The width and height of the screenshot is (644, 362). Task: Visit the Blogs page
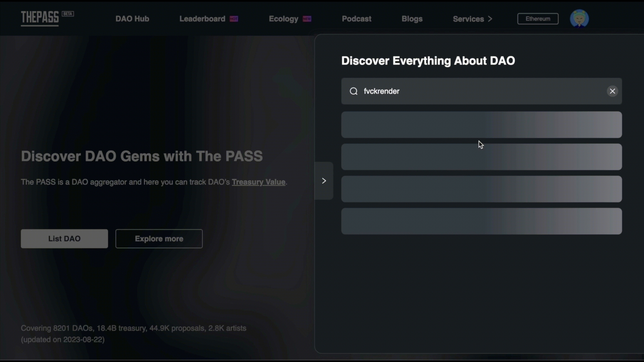pyautogui.click(x=412, y=19)
